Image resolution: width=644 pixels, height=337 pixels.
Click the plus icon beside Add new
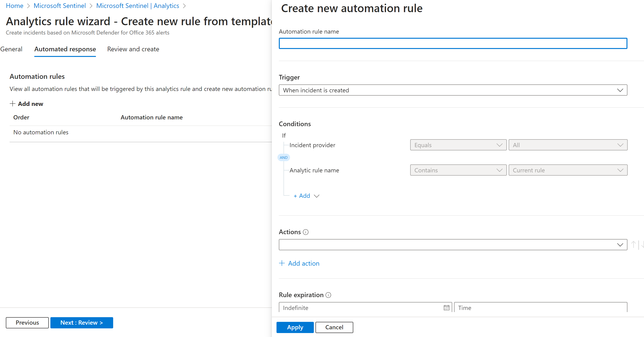click(13, 104)
